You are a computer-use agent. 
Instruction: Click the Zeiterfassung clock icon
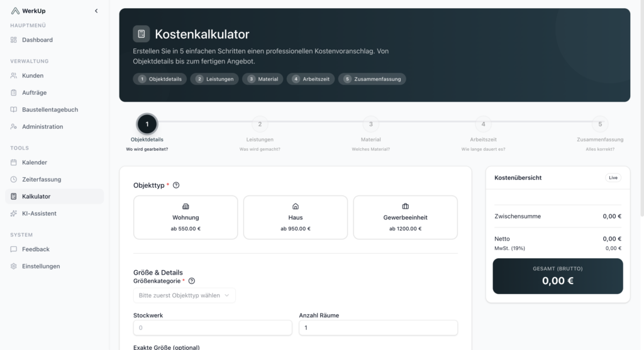[14, 179]
